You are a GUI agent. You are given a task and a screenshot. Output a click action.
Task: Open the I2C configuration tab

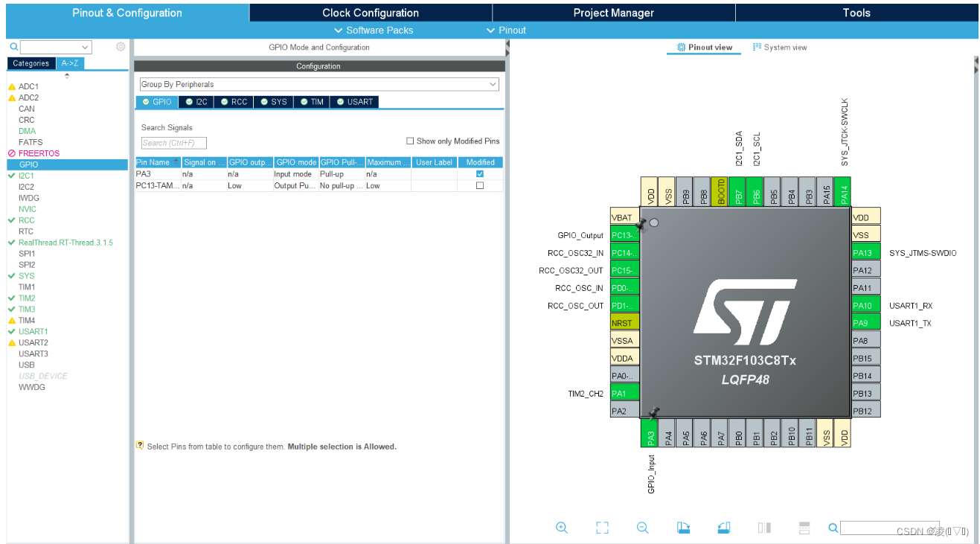pos(196,102)
